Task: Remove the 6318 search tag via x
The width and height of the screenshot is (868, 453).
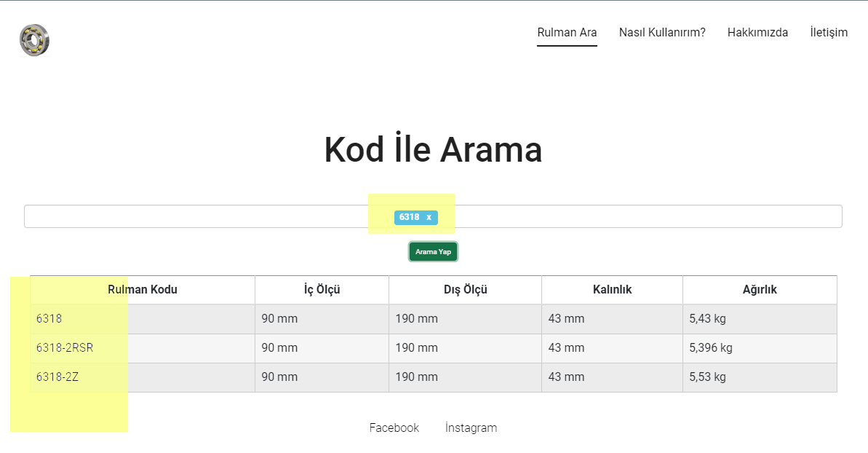Action: pyautogui.click(x=429, y=217)
